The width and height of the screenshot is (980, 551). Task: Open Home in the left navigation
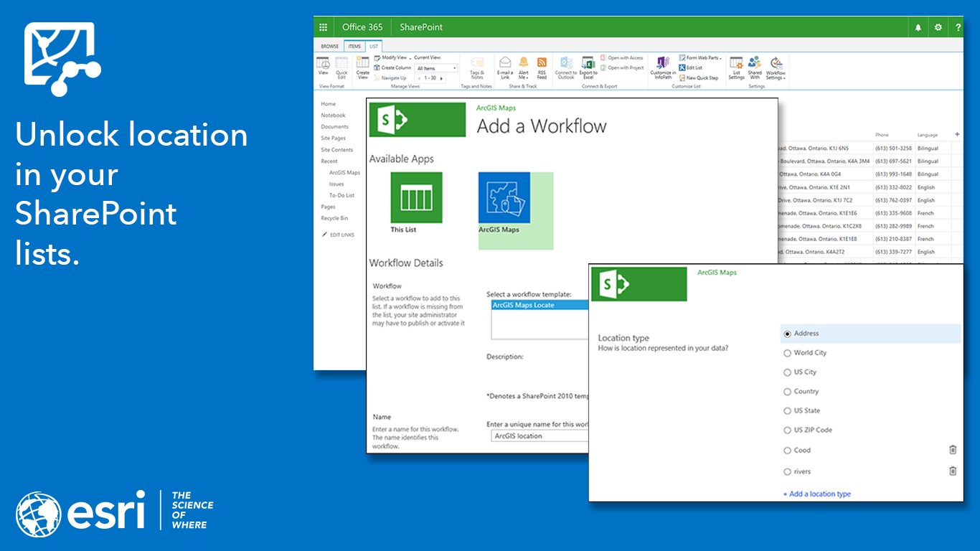tap(328, 104)
